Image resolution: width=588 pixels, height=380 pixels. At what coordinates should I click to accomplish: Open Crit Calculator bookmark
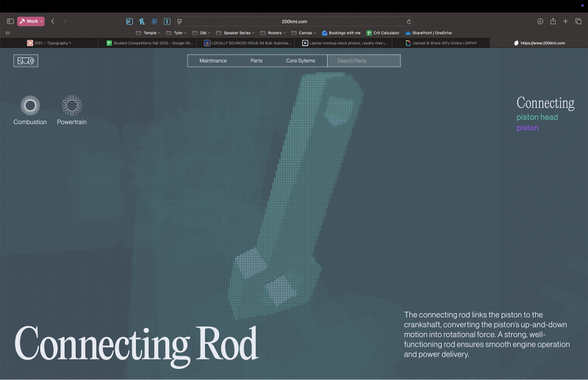[383, 33]
